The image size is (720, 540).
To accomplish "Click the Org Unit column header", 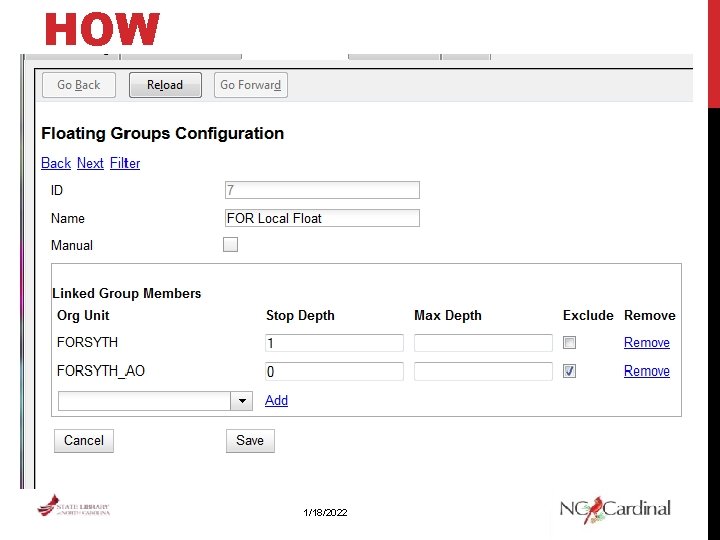I will 83,315.
